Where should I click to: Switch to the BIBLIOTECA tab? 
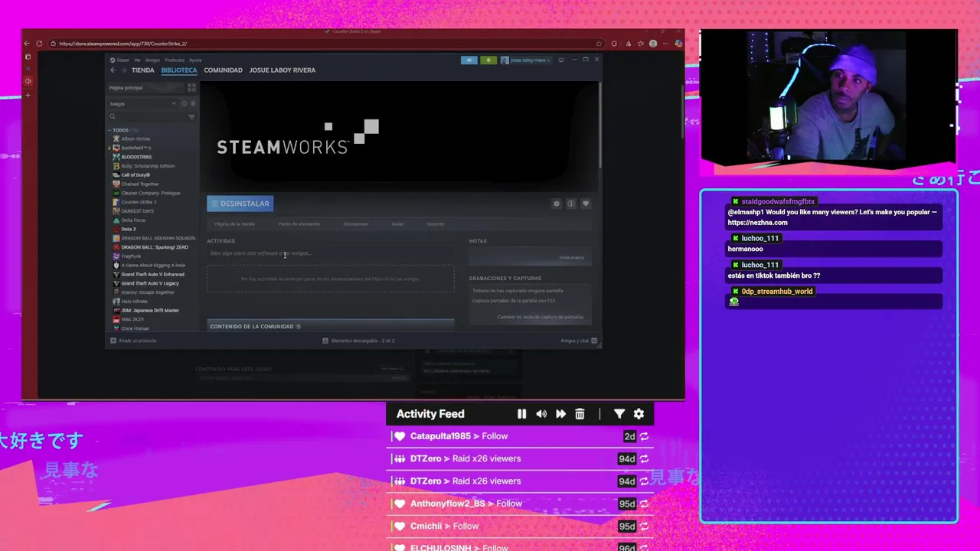coord(179,70)
